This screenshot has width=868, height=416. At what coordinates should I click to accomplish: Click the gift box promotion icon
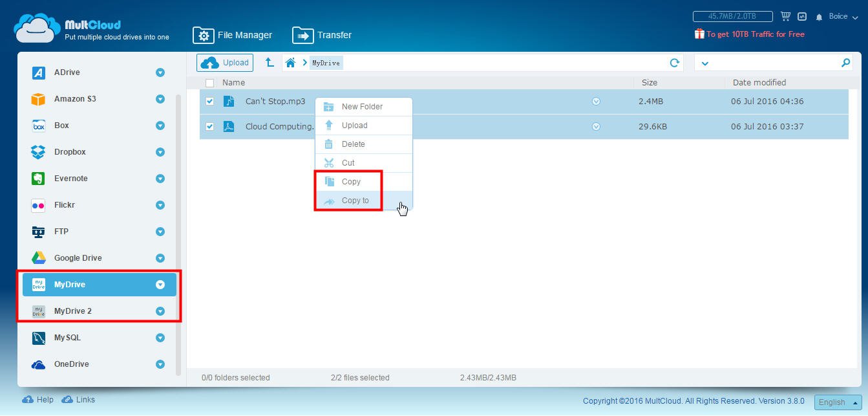[x=699, y=34]
